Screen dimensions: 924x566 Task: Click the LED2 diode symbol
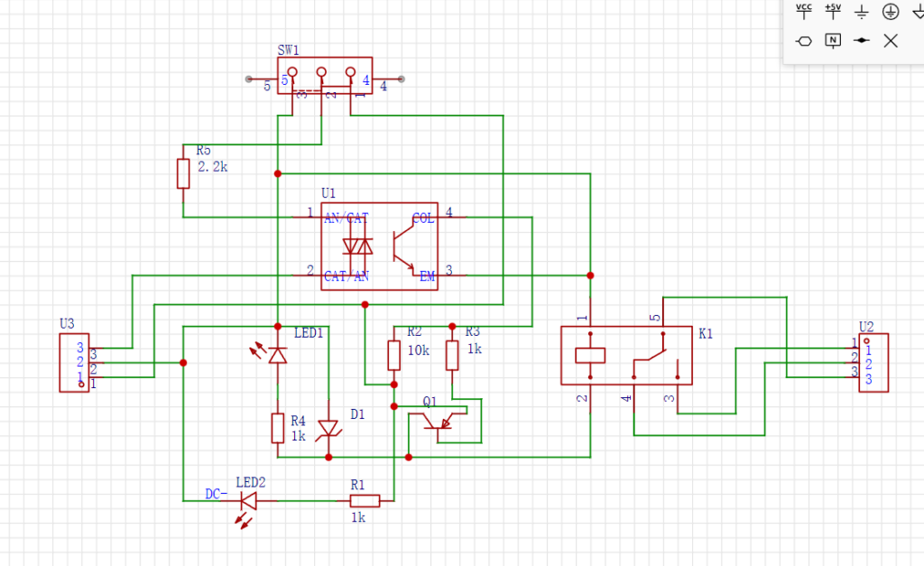point(249,501)
